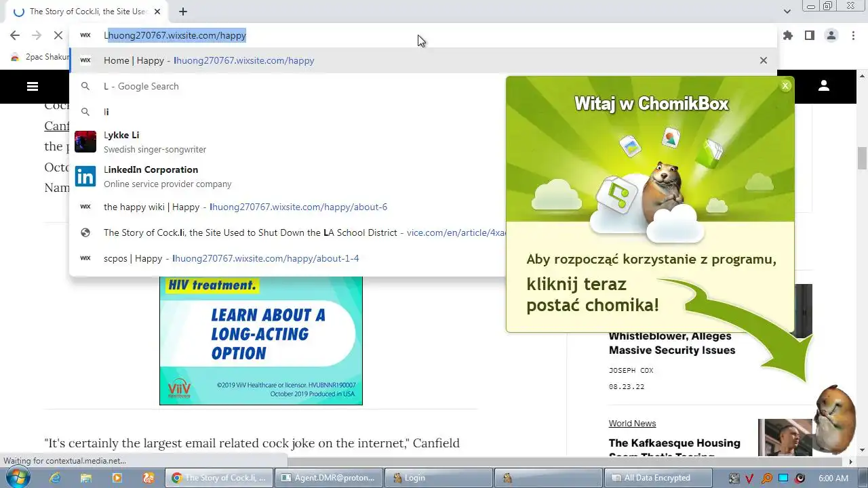Switch to the unlabeled hamster taskbar window

point(549,478)
